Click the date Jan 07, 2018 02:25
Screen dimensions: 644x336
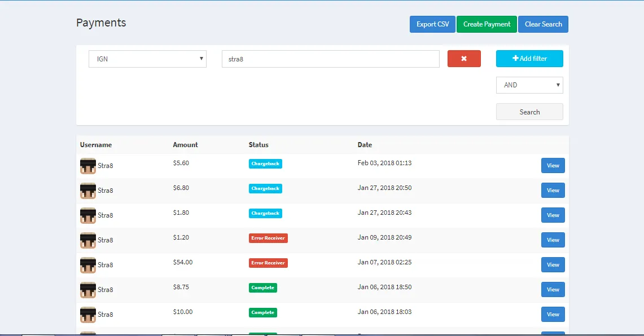pos(384,263)
